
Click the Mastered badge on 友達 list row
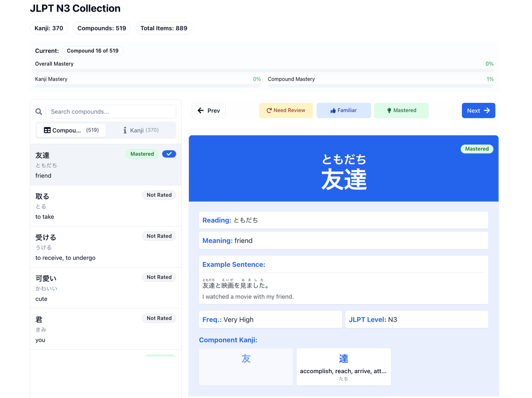pyautogui.click(x=142, y=154)
